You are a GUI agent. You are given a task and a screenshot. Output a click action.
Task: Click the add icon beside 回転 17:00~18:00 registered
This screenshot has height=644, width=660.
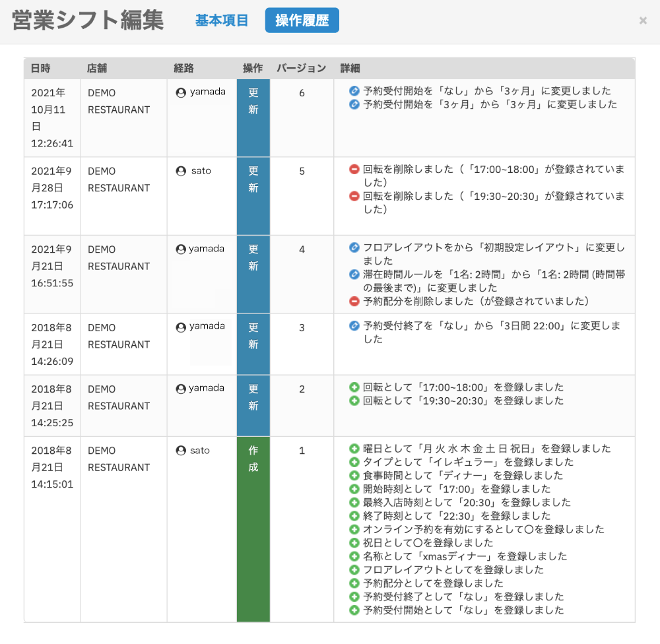[x=354, y=387]
